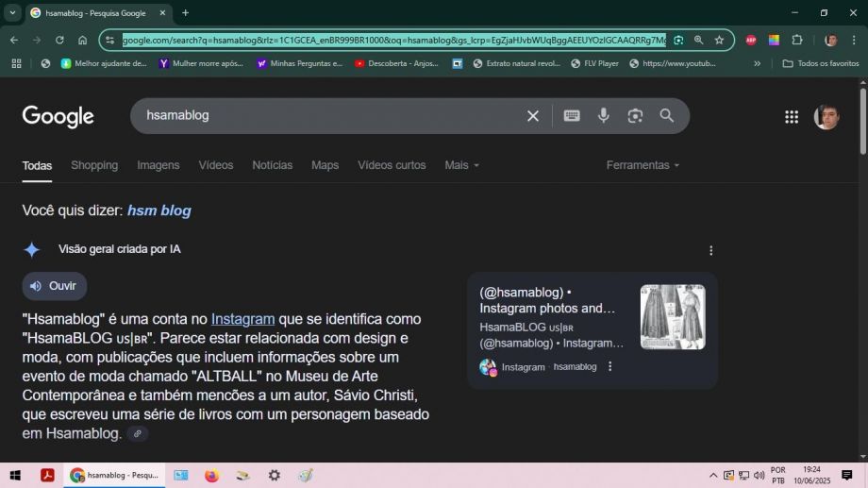Show hidden system tray icons

713,476
